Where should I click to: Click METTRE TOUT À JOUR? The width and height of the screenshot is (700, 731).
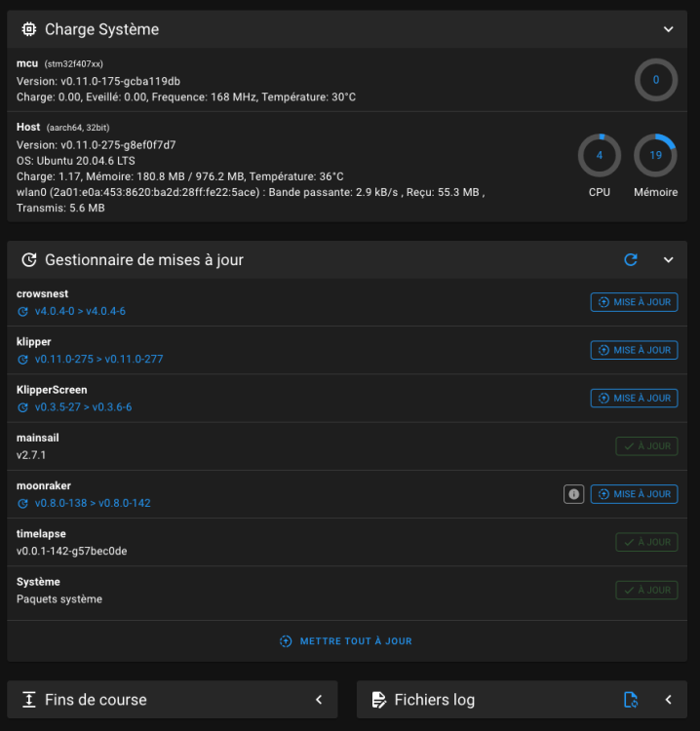(x=346, y=641)
